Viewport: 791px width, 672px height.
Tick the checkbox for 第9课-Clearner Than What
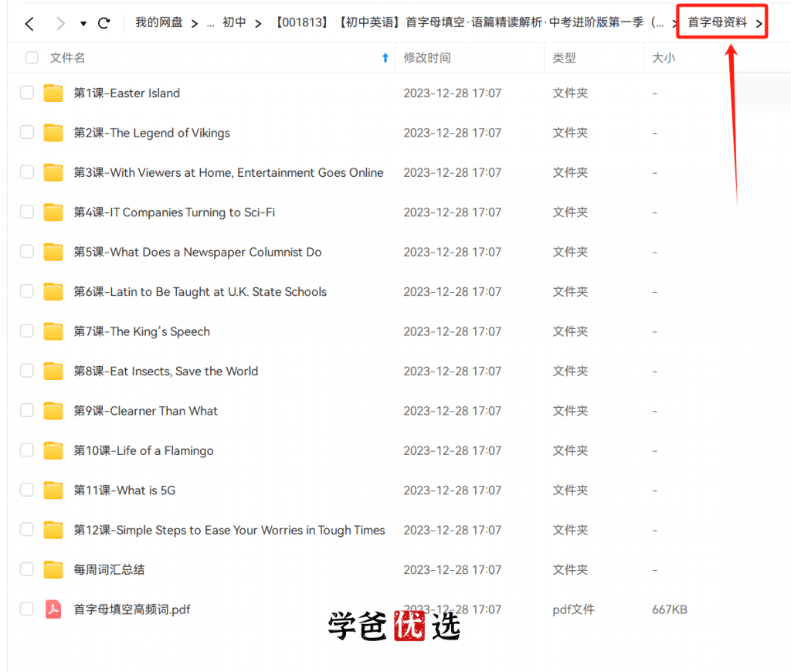pyautogui.click(x=27, y=411)
